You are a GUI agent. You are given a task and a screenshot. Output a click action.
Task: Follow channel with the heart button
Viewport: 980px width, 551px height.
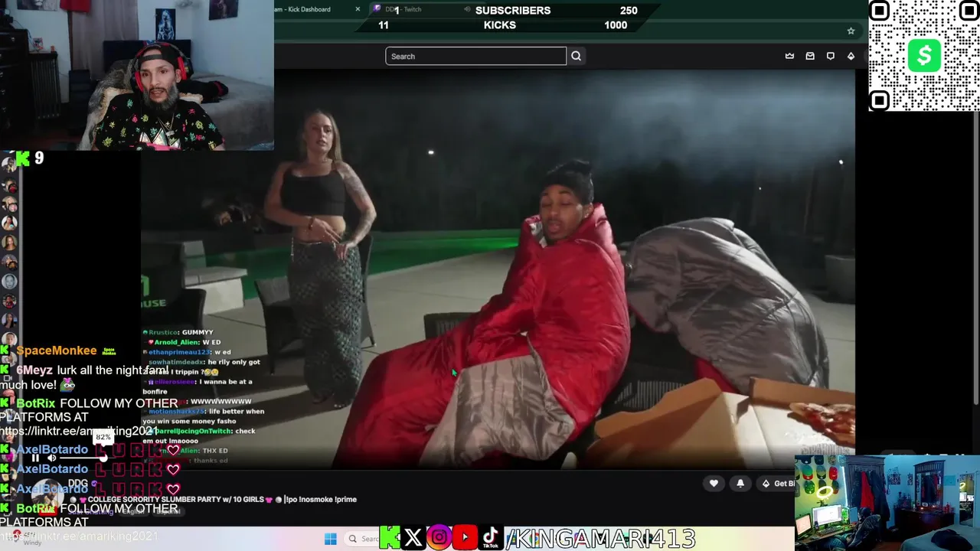click(714, 483)
